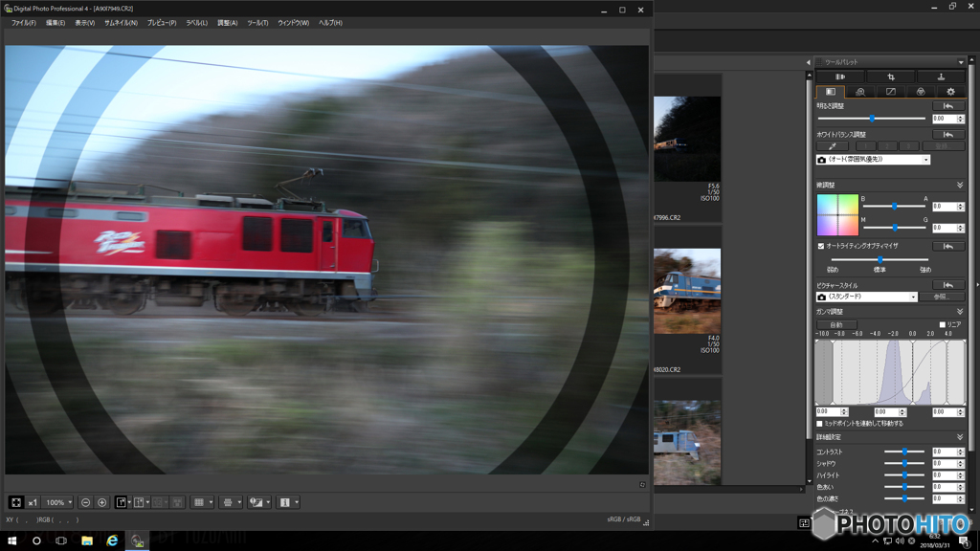Open the ヘルプ(H) menu

tap(330, 23)
